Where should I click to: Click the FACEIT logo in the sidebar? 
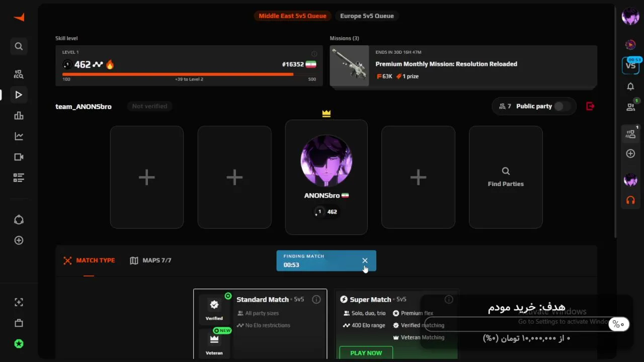pyautogui.click(x=19, y=17)
